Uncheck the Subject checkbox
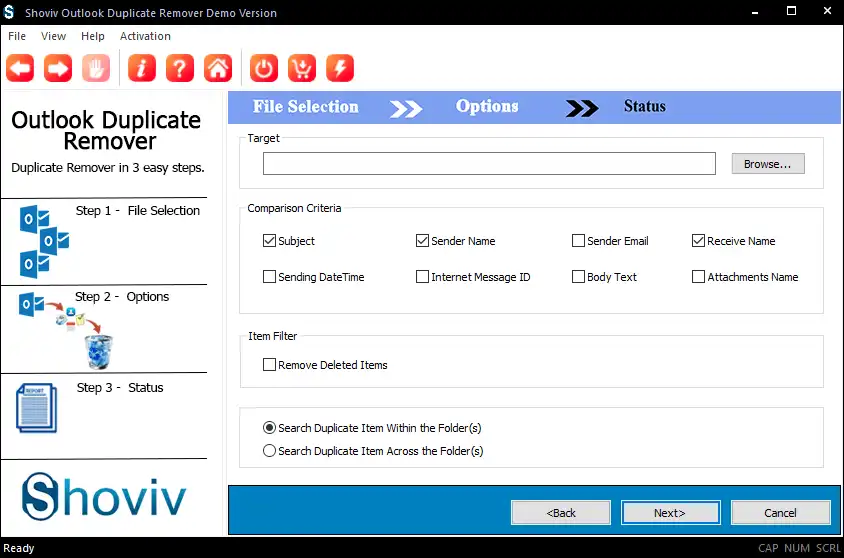Viewport: 844px width, 558px height. [269, 241]
